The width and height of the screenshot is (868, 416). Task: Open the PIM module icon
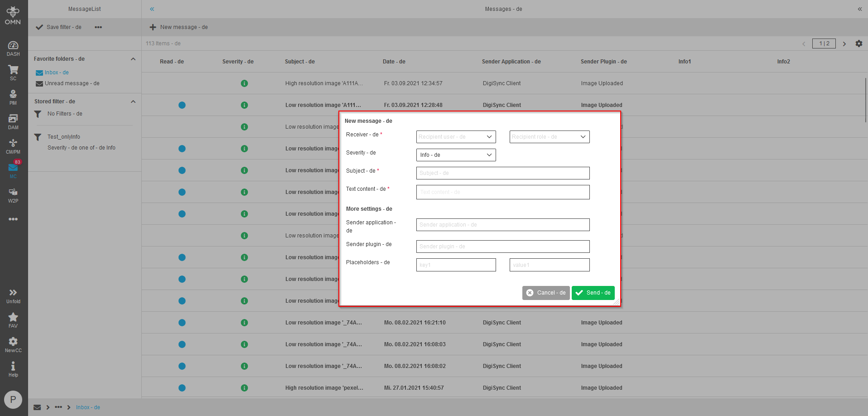click(x=13, y=97)
